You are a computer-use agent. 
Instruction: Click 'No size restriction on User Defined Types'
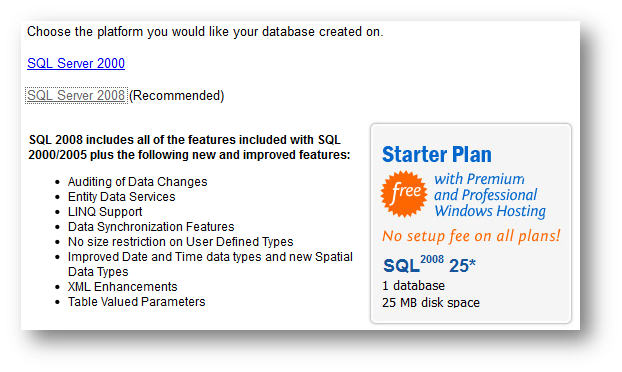point(180,242)
